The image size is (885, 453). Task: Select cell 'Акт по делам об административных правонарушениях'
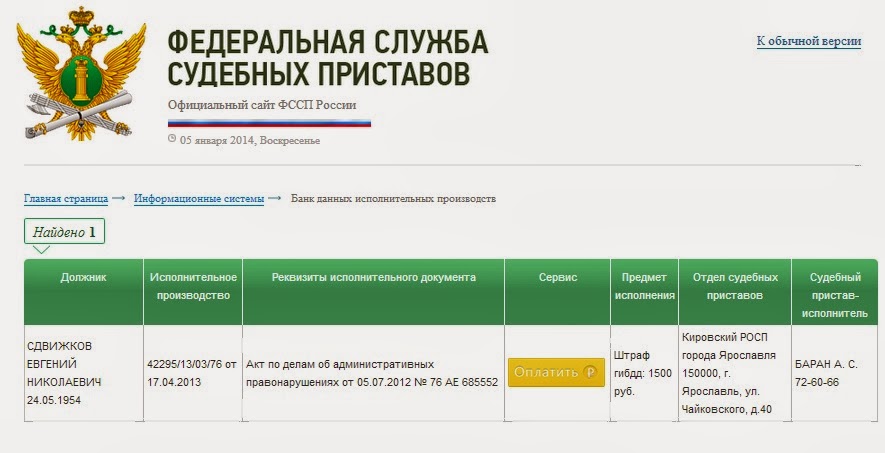(374, 373)
